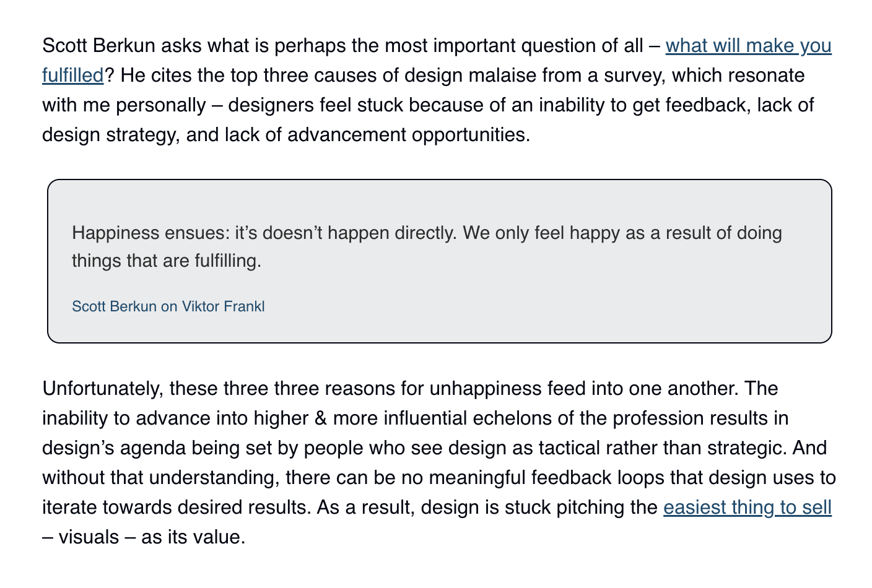Follow the "easiest thing to sell" link
Viewport: 872px width, 588px height.
tap(747, 508)
